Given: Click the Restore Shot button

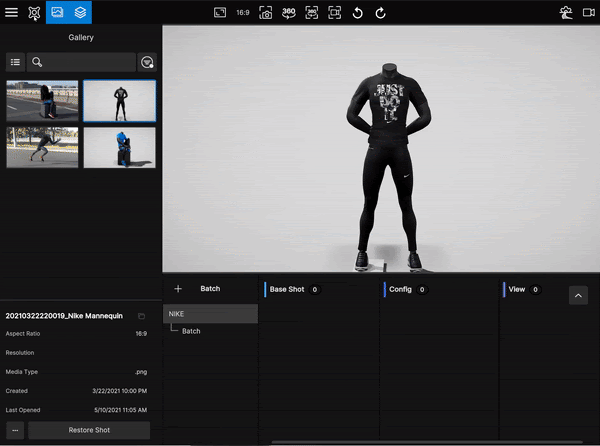Looking at the screenshot, I should pyautogui.click(x=89, y=430).
